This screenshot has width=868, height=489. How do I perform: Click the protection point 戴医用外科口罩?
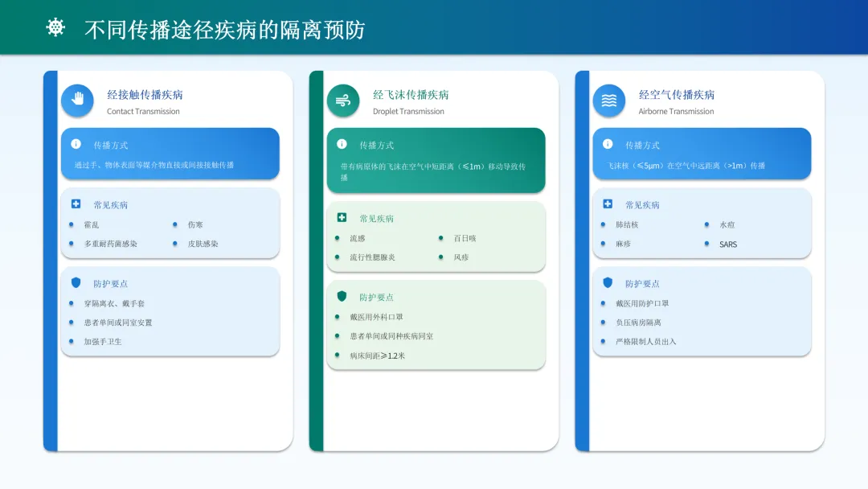[376, 318]
